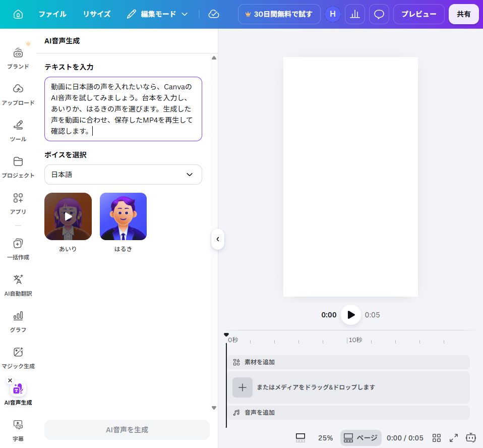Go to Canva home icon

(x=18, y=14)
